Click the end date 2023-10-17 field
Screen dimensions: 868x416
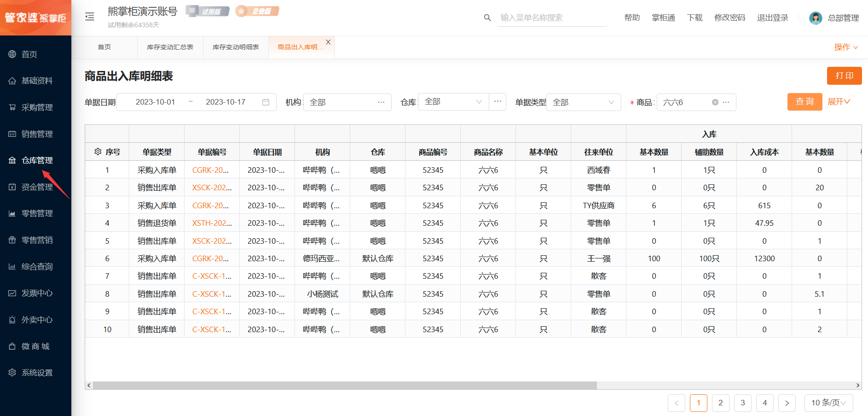click(x=226, y=102)
